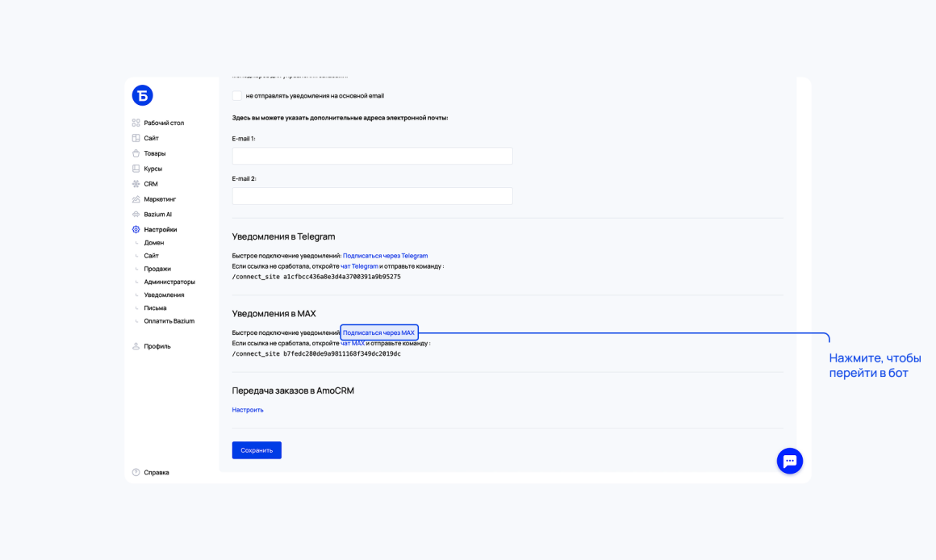The width and height of the screenshot is (936, 560).
Task: Click the Настройки gear icon
Action: tap(136, 229)
